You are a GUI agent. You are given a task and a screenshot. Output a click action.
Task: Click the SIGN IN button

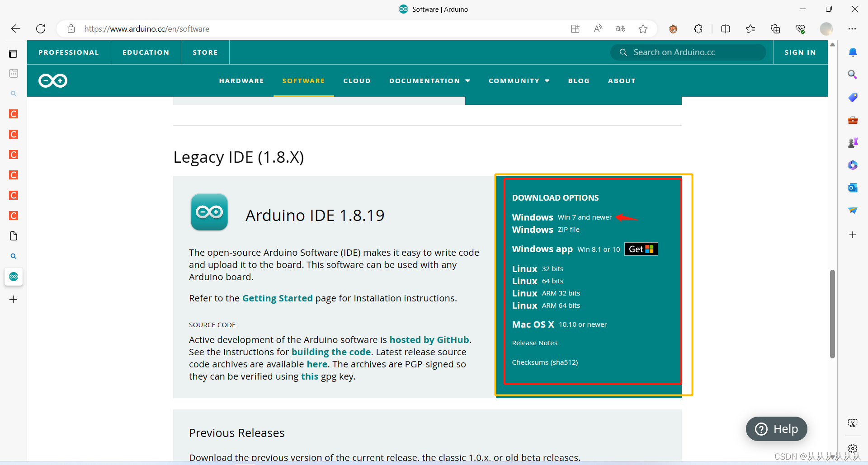[x=800, y=52]
